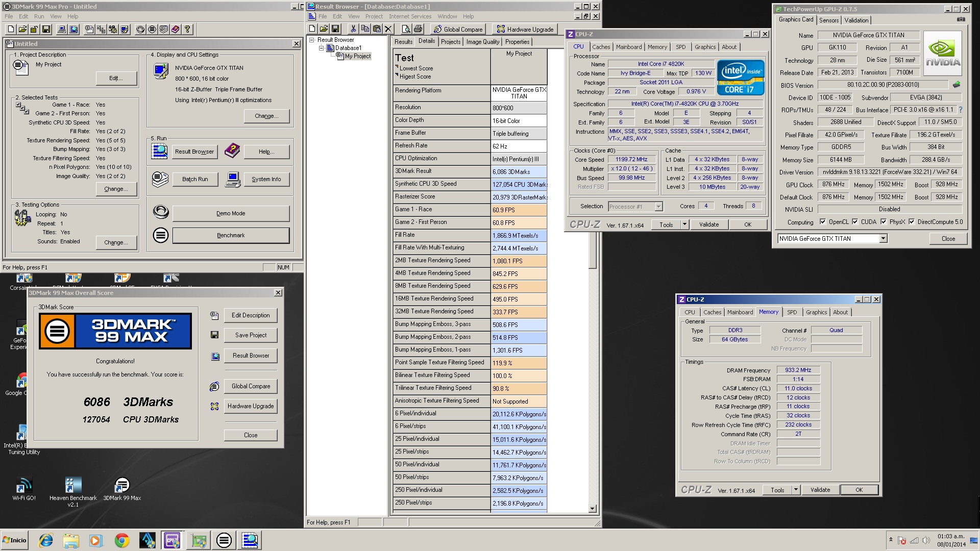Click 3DMark Result value cell 6,086 3DMarks
The height and width of the screenshot is (551, 980).
pos(519,172)
